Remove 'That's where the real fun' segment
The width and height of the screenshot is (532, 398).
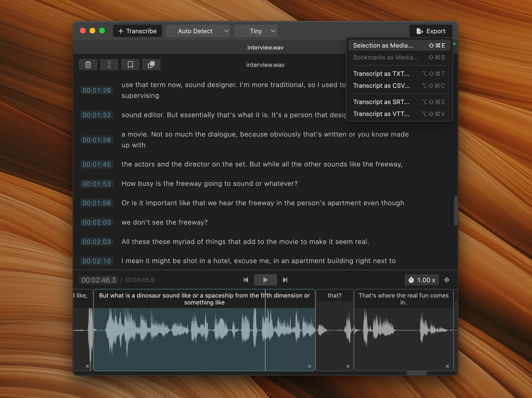tap(447, 366)
